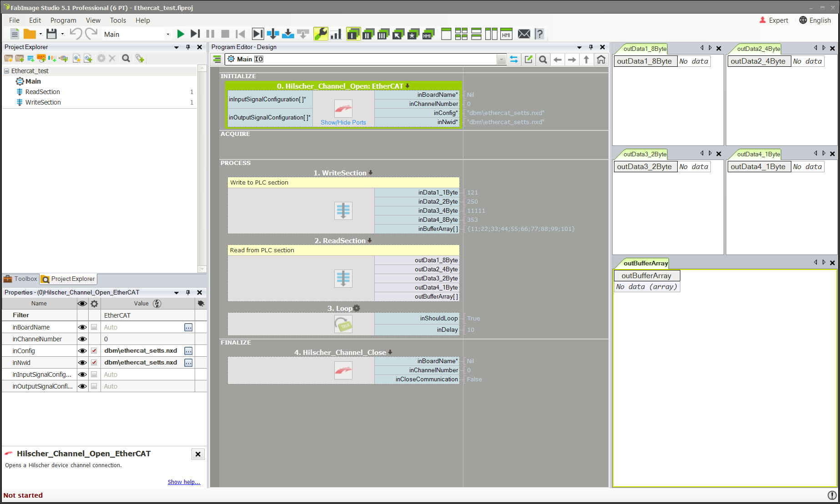Image resolution: width=840 pixels, height=504 pixels.
Task: Click the edit pencil icon in Program Editor
Action: (528, 60)
